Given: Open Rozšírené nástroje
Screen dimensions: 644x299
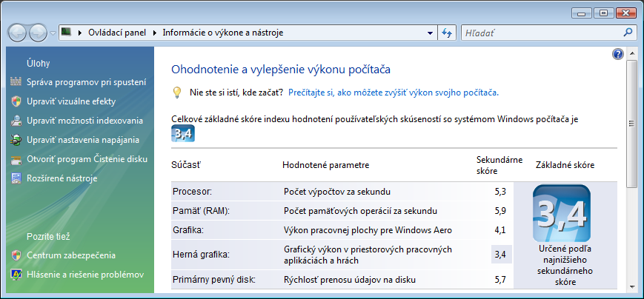Looking at the screenshot, I should [62, 178].
